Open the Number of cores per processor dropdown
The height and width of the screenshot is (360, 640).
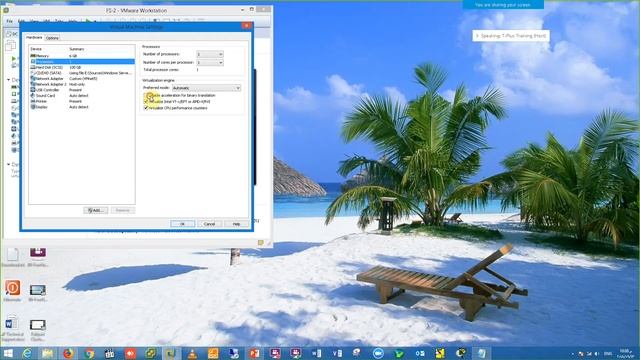(210, 62)
